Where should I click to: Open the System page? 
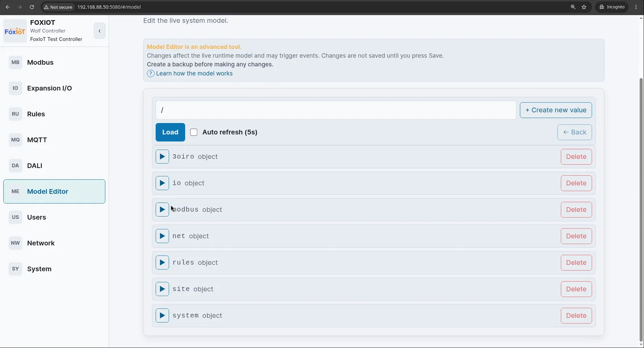[x=54, y=269]
